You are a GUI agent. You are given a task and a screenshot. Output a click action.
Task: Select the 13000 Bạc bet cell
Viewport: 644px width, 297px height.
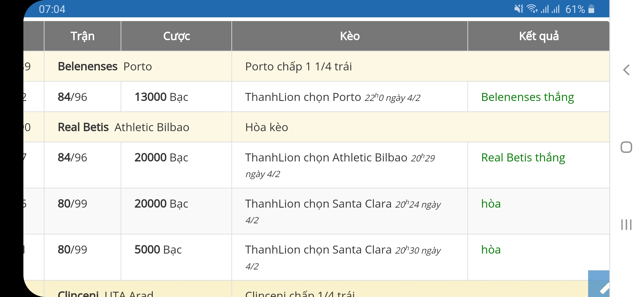[x=161, y=97]
